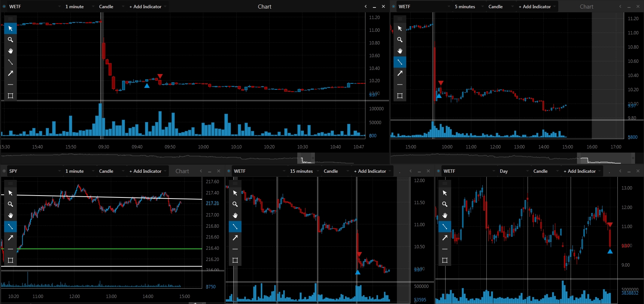644x304 pixels.
Task: Click Chart title tab of WETF 5 minutes panel
Action: 586,7
